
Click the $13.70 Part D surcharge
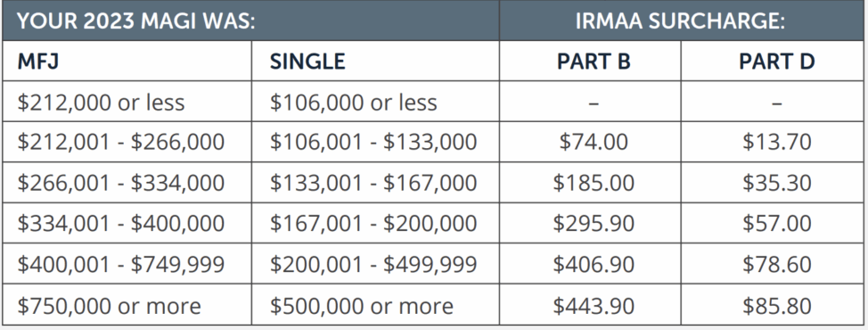(776, 143)
